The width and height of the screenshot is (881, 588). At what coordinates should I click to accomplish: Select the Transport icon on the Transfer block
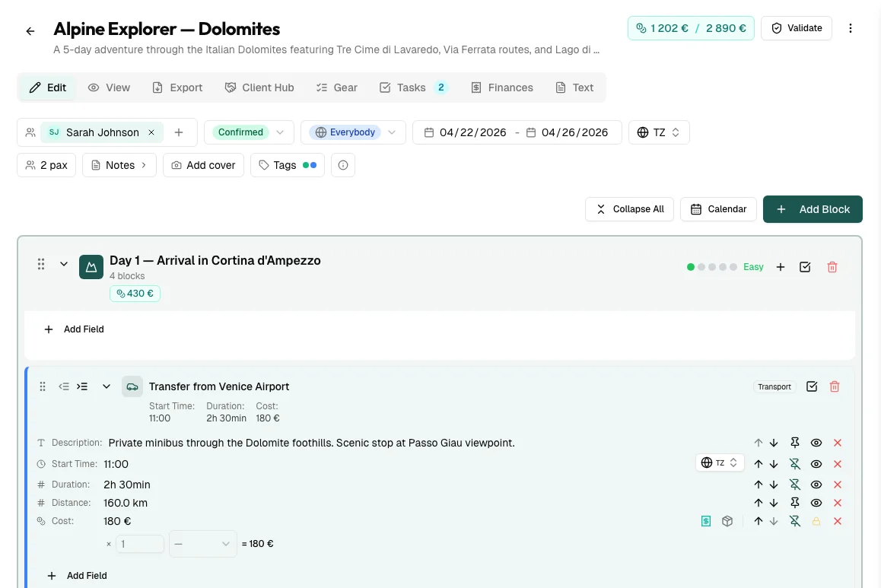tap(774, 386)
